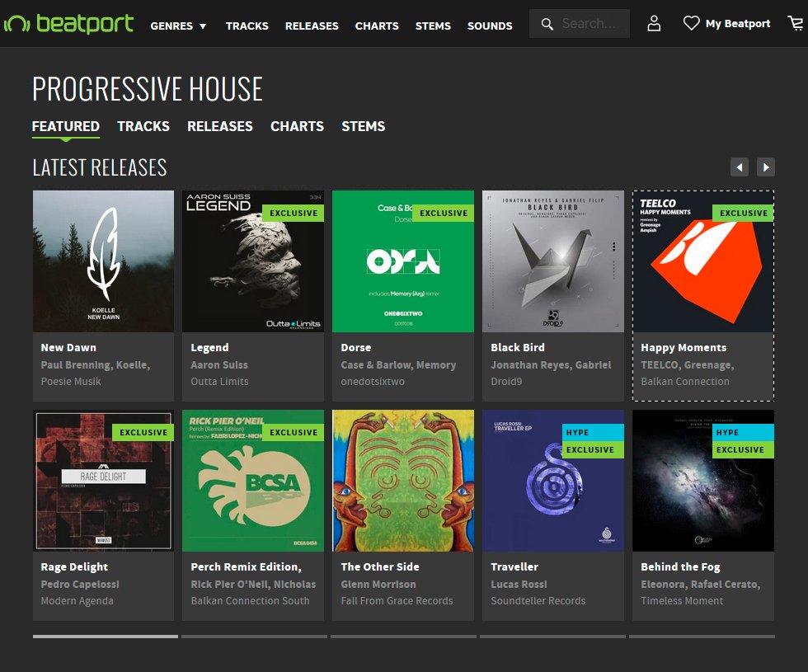Open the New Dawn album artwork

104,261
